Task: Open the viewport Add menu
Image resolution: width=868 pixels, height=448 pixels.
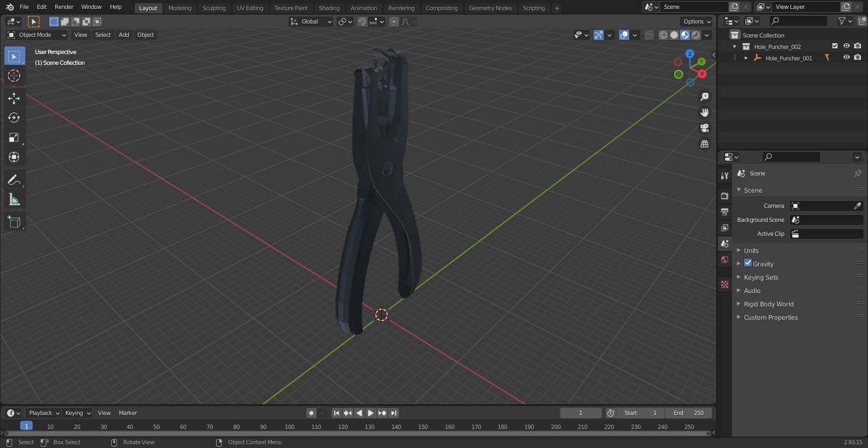Action: click(124, 35)
